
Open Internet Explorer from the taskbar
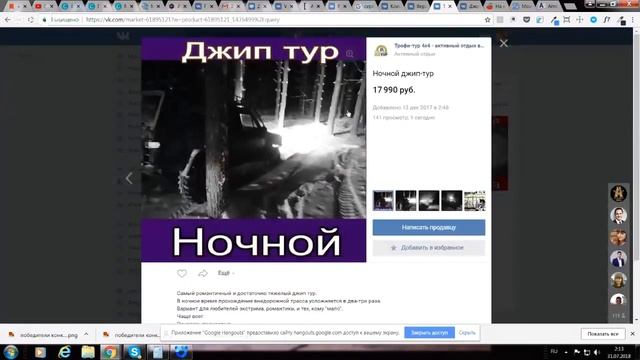click(64, 352)
